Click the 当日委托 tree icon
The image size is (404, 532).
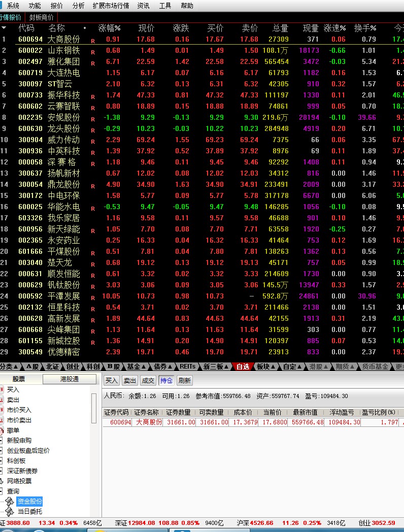(x=10, y=512)
